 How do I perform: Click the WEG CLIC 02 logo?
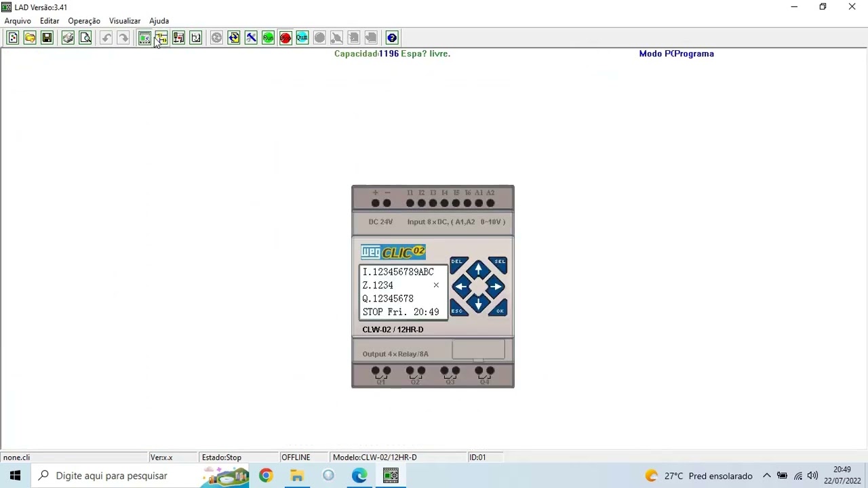(x=393, y=252)
